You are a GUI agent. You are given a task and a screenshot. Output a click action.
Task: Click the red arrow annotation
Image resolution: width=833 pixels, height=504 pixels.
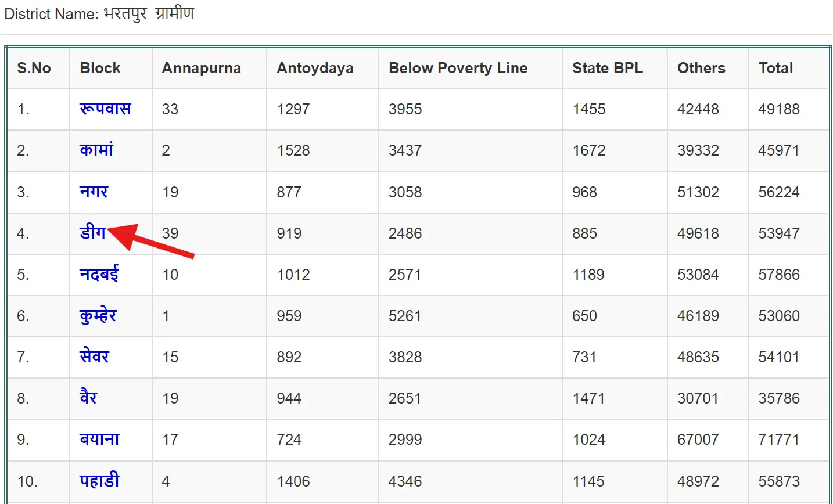[x=151, y=239]
